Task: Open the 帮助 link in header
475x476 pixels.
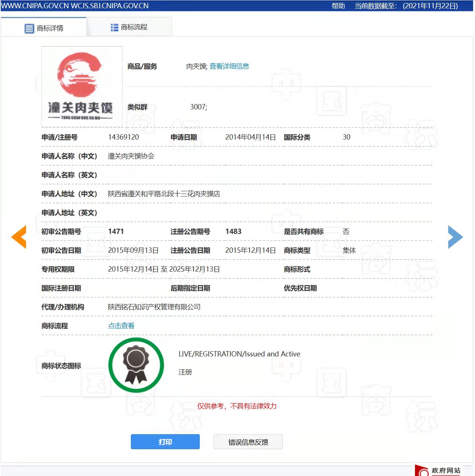Action: click(338, 6)
